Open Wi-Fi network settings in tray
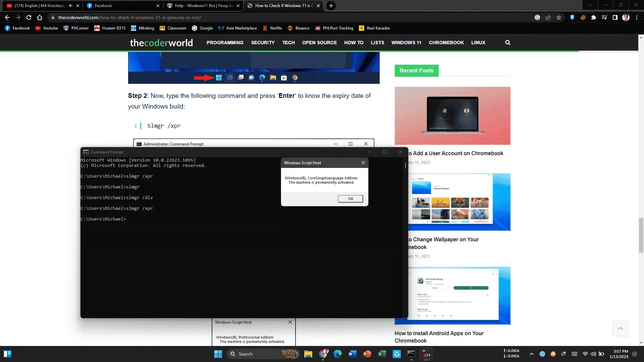The height and width of the screenshot is (362, 644). (x=585, y=354)
